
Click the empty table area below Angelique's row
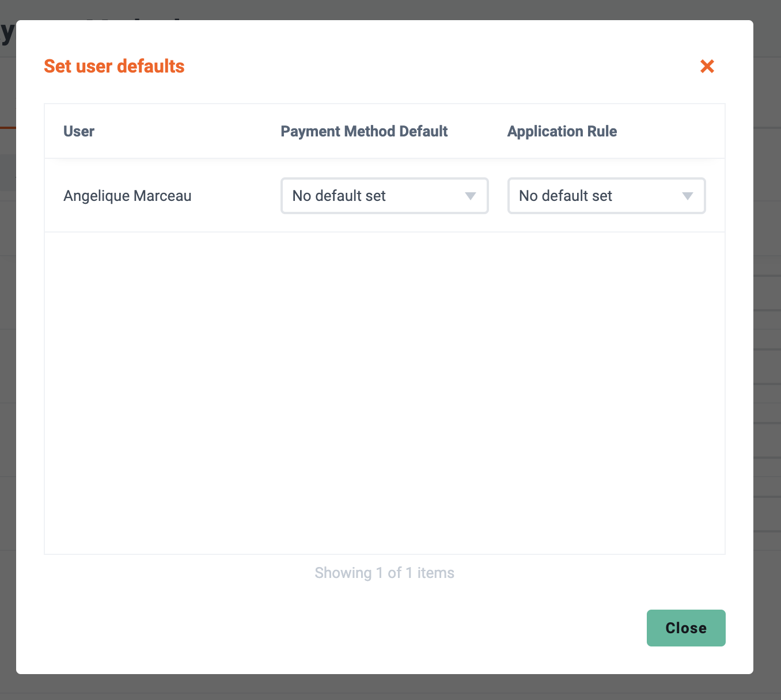coord(385,393)
